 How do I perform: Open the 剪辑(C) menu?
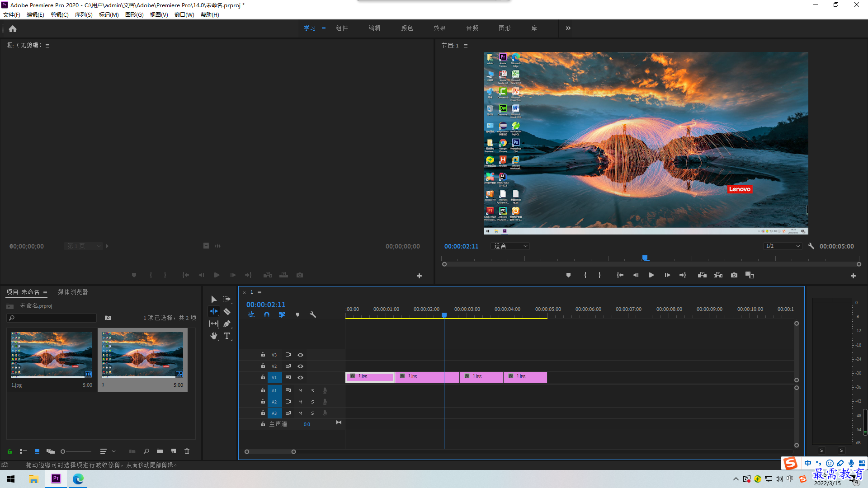pos(60,15)
